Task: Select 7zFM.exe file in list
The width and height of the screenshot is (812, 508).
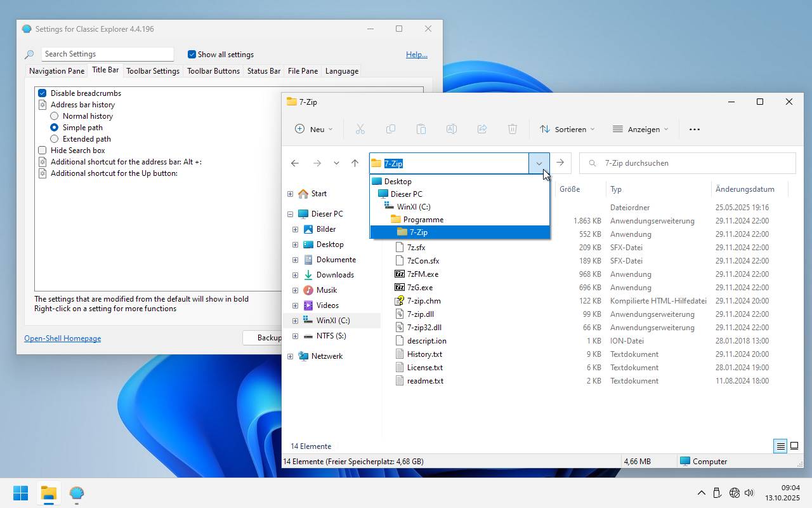Action: (422, 274)
